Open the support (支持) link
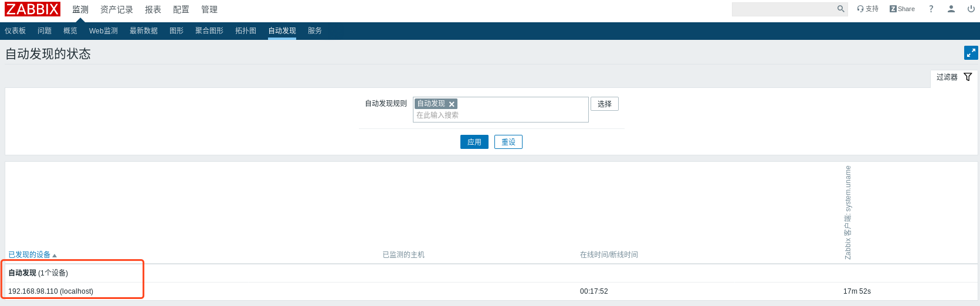Viewport: 980px width, 306px height. point(867,9)
